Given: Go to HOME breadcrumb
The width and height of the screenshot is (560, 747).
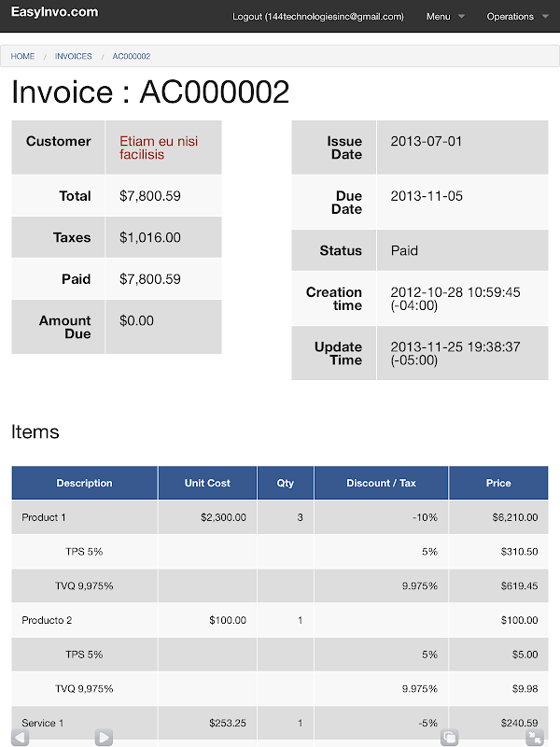Looking at the screenshot, I should pyautogui.click(x=22, y=56).
